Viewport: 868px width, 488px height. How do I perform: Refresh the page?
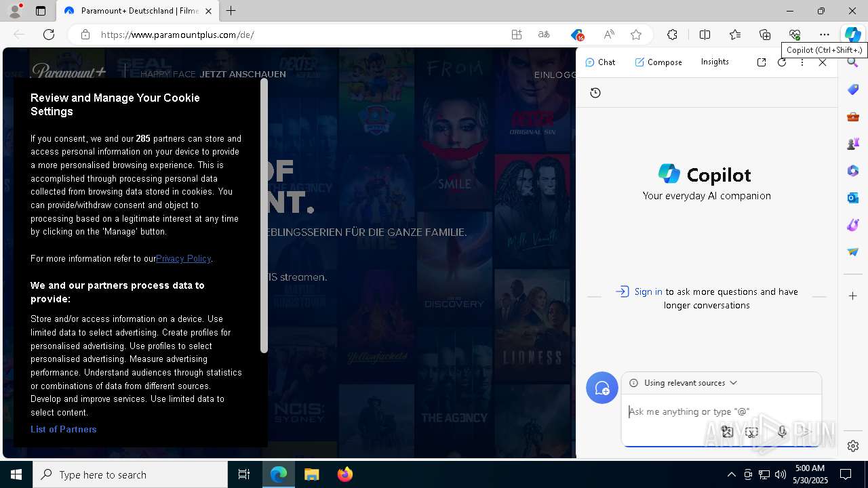click(x=49, y=35)
